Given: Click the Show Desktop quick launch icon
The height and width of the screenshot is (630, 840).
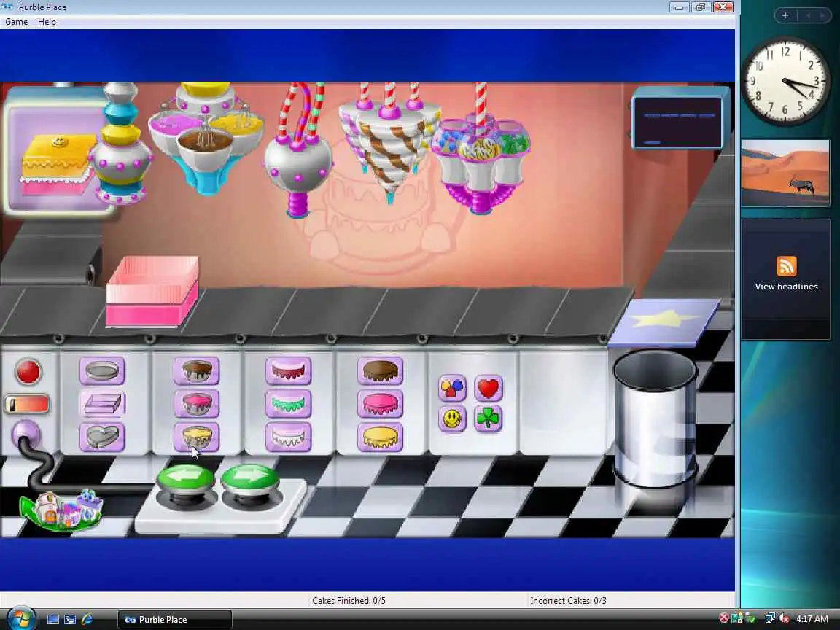Looking at the screenshot, I should 53,619.
